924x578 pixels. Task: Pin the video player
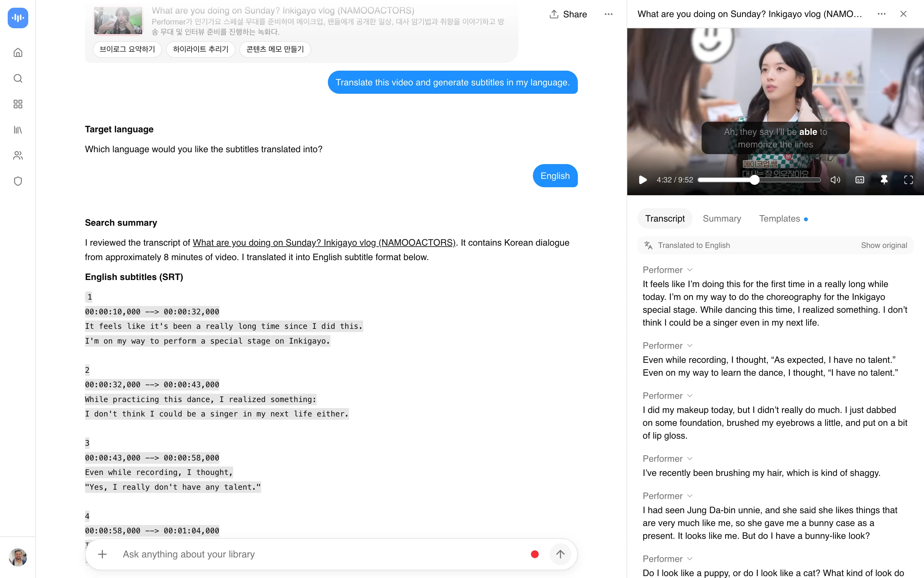pos(884,180)
